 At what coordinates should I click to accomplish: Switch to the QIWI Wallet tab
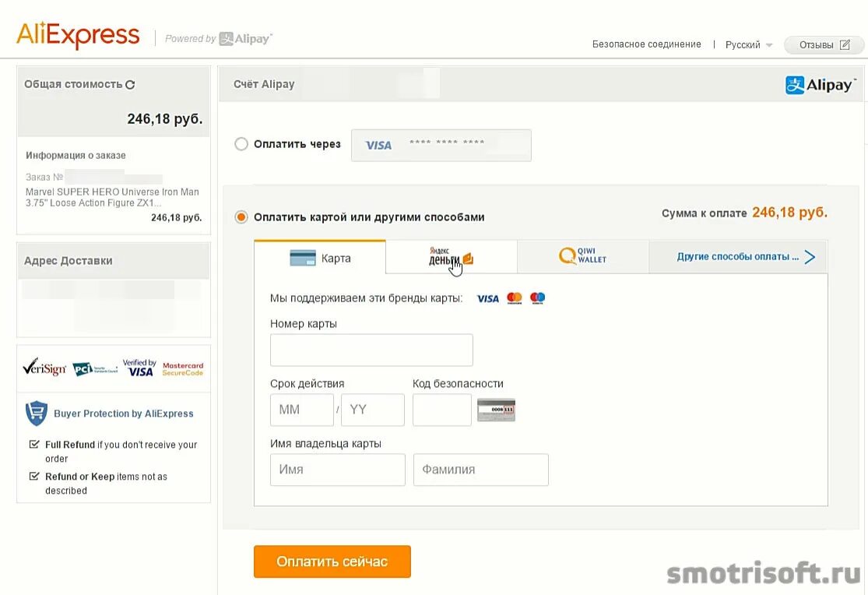click(583, 257)
